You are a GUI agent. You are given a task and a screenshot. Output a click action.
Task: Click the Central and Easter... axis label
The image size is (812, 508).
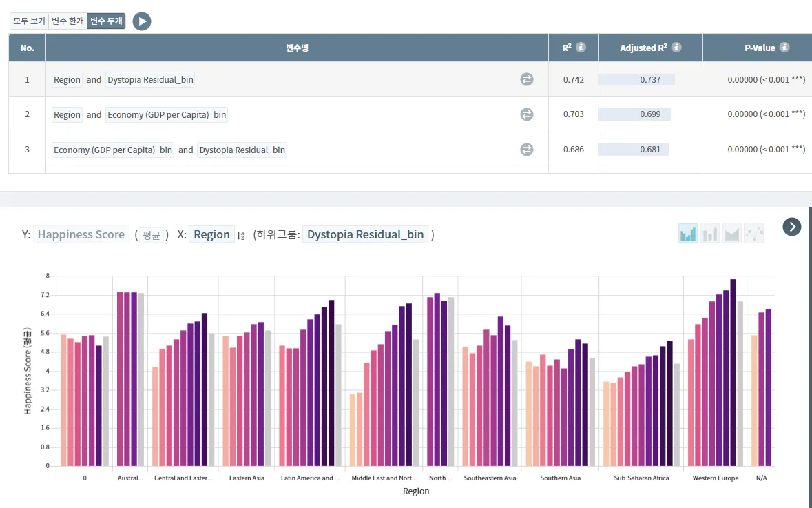(x=183, y=478)
